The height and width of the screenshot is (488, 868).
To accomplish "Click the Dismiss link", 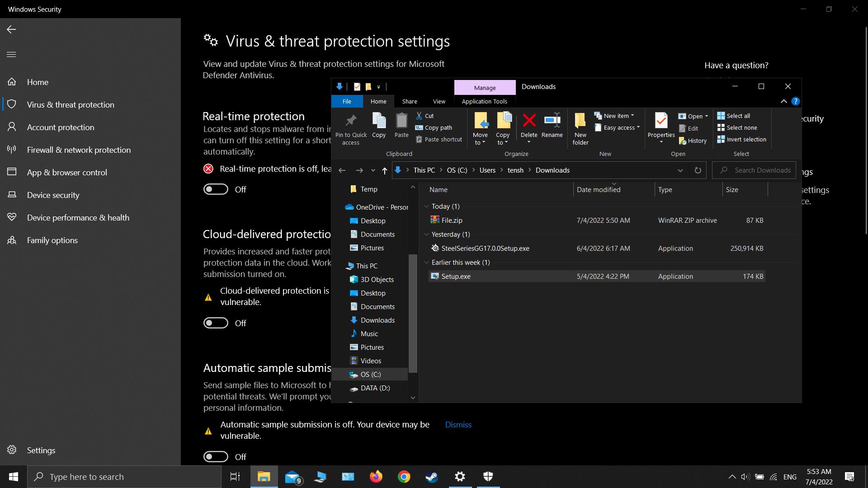I will pyautogui.click(x=458, y=425).
